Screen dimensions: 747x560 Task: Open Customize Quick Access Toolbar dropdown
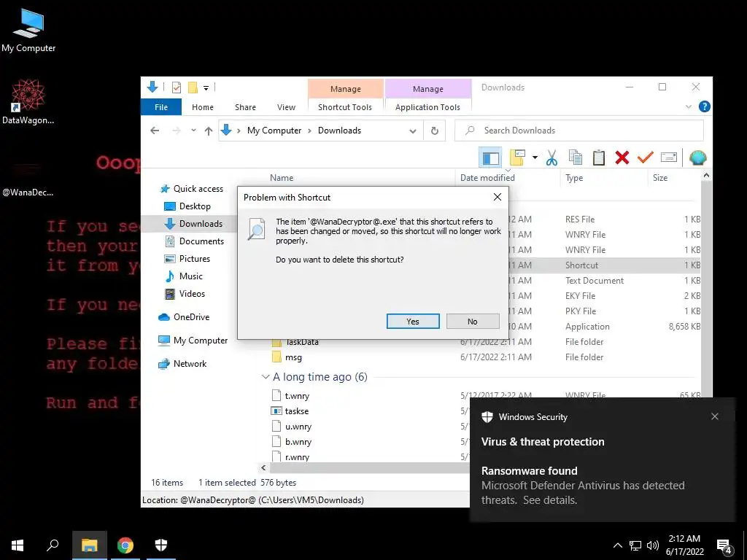click(206, 88)
